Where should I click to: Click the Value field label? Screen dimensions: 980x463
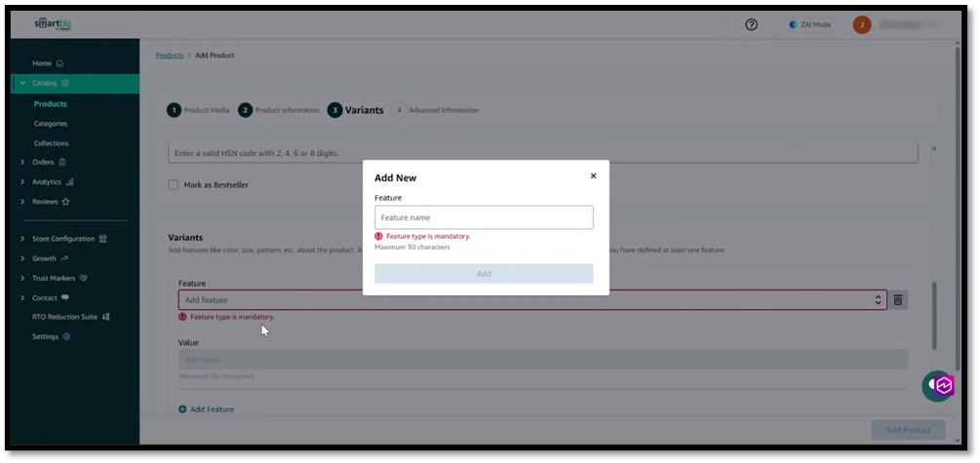(x=188, y=342)
